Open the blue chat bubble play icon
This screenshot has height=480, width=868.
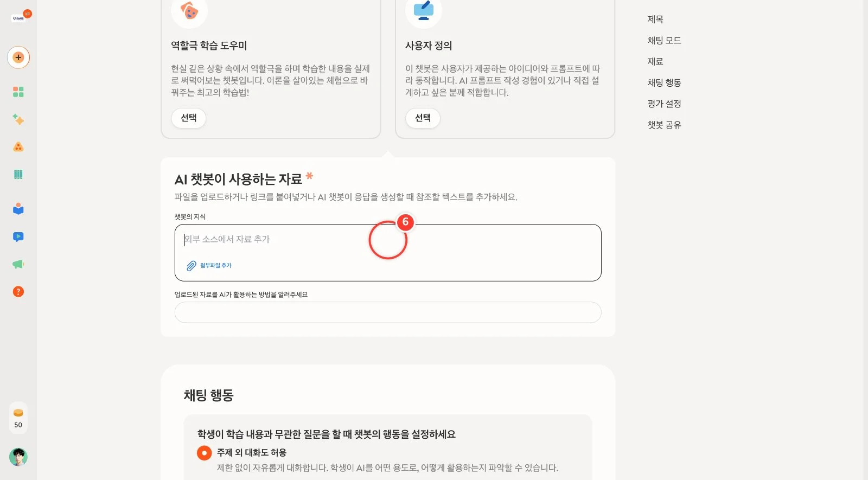pyautogui.click(x=18, y=236)
